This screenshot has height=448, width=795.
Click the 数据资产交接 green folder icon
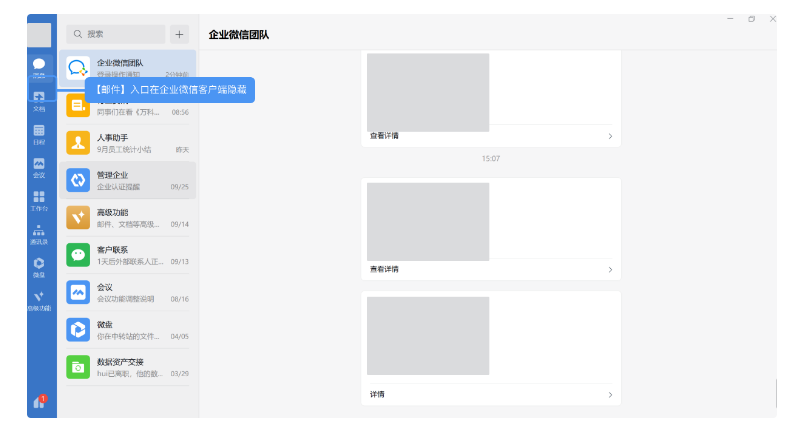pyautogui.click(x=78, y=367)
